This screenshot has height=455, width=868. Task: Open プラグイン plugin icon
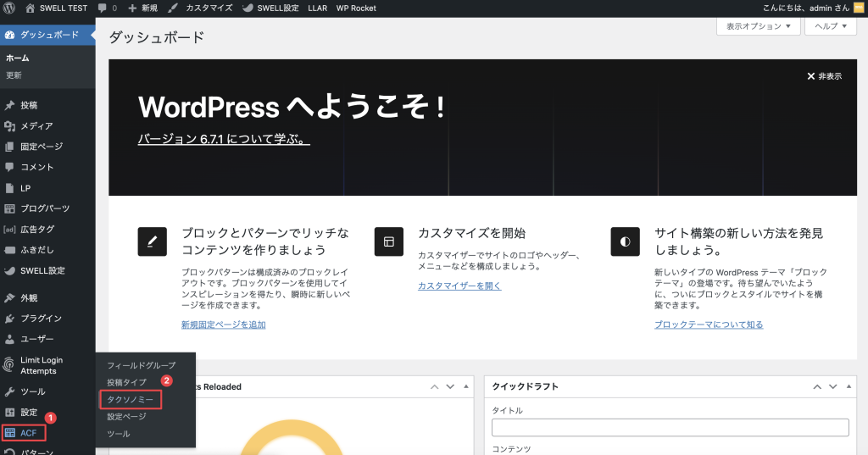9,319
